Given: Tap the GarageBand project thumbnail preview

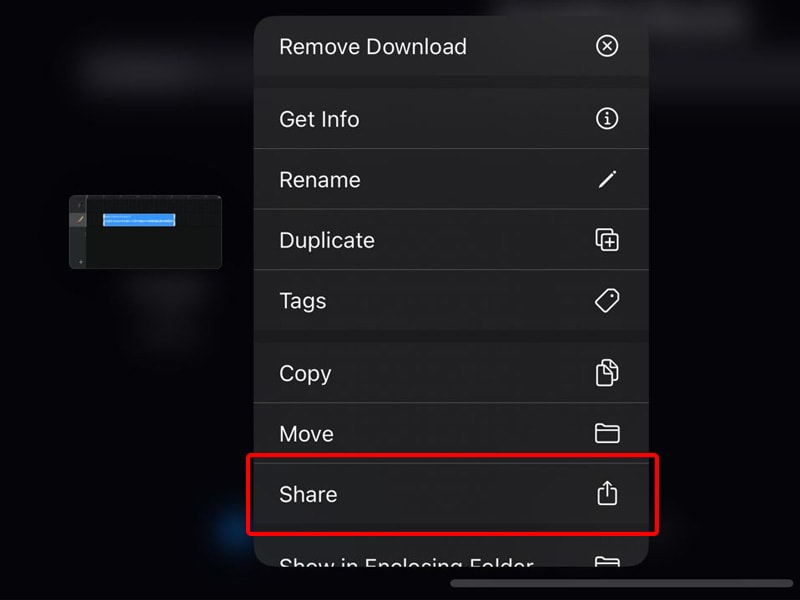Looking at the screenshot, I should pyautogui.click(x=145, y=232).
